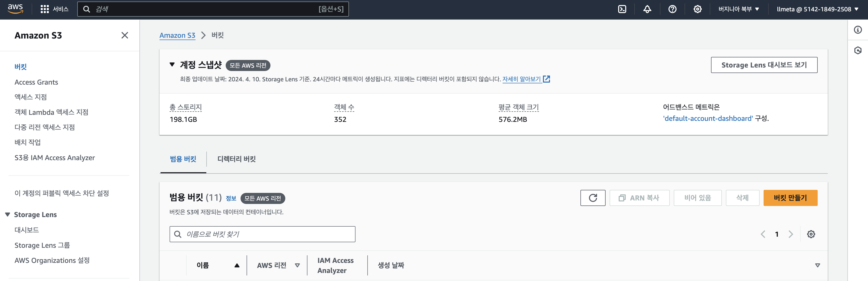Click the help question mark icon

coord(672,9)
